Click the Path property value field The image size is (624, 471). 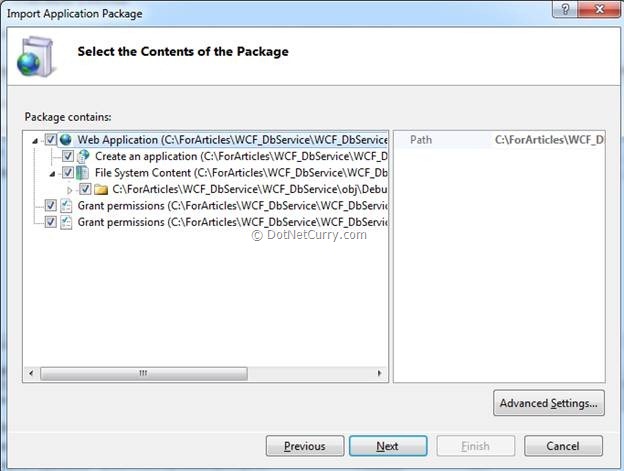click(x=549, y=140)
